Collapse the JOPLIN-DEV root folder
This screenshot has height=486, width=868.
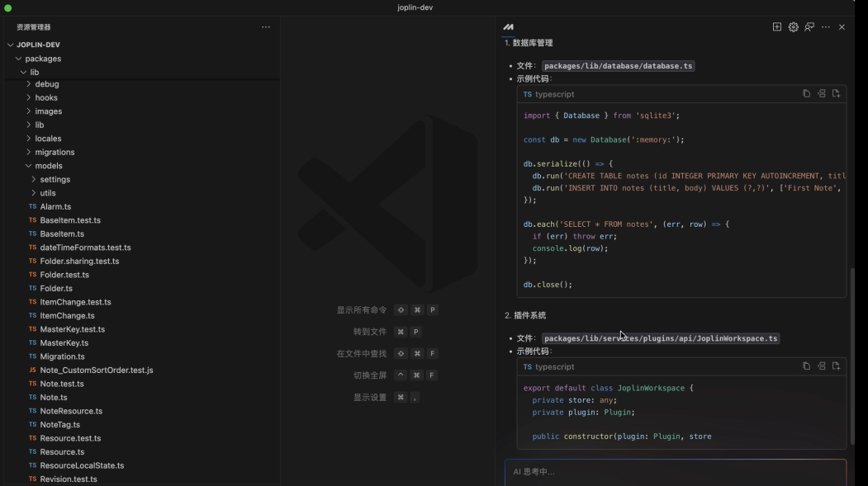pos(37,45)
